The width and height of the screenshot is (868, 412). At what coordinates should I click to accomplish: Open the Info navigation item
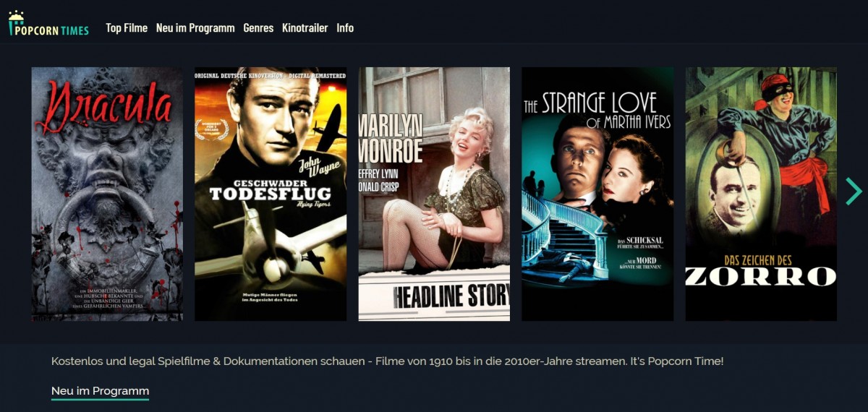tap(345, 27)
